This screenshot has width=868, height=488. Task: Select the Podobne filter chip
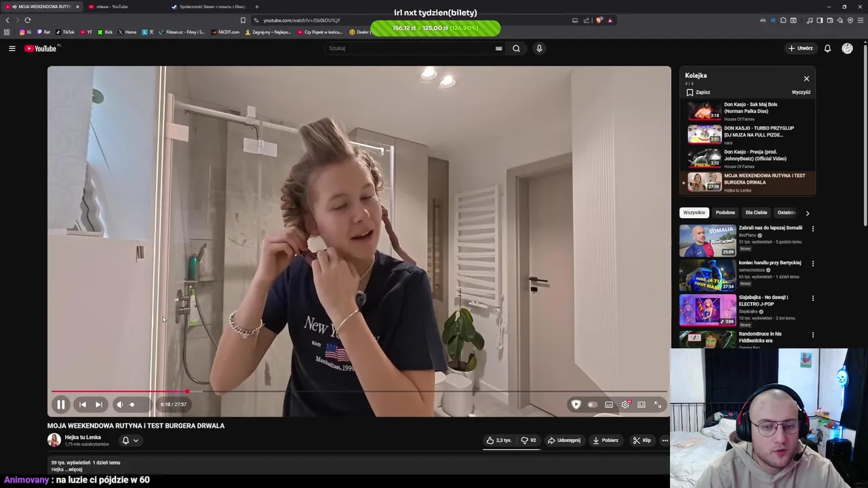point(725,213)
